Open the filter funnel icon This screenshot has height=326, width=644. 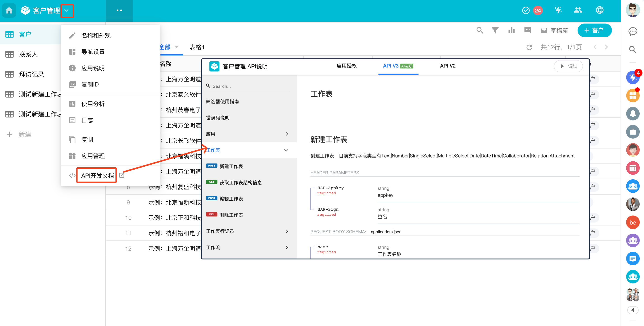pyautogui.click(x=495, y=30)
